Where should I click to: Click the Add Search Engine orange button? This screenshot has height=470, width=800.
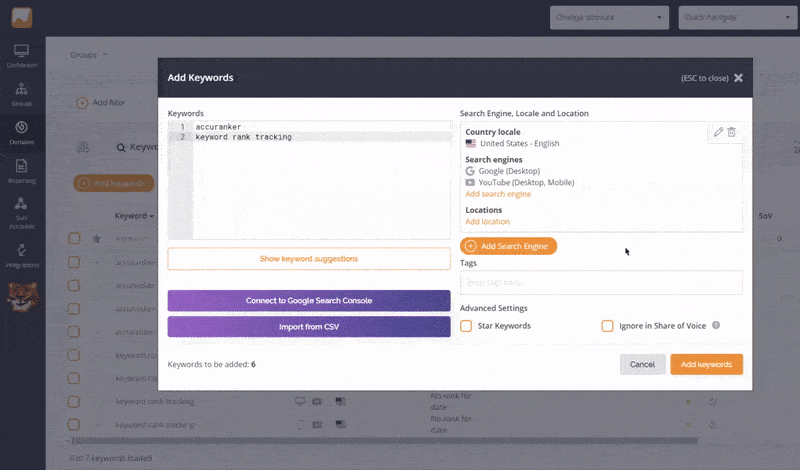[508, 246]
